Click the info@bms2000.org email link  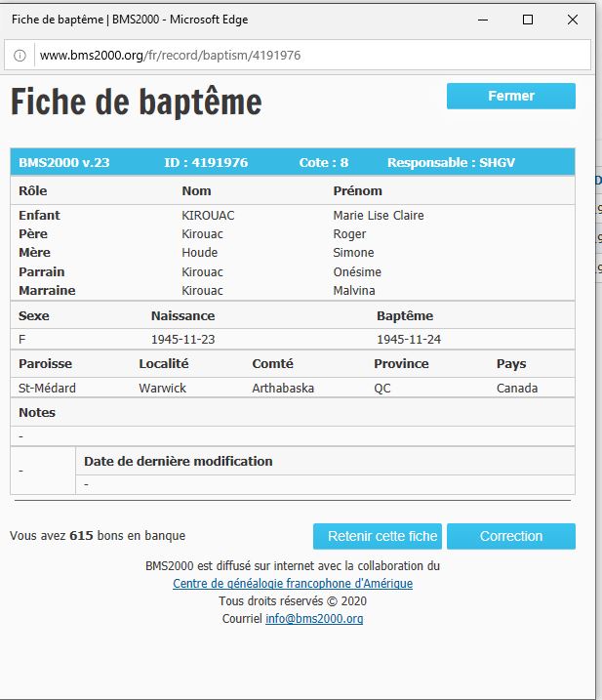[314, 618]
